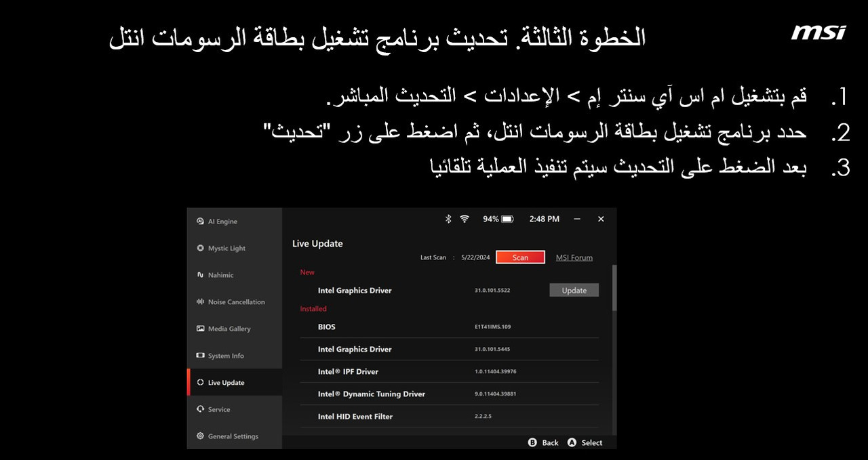Click version 1.0.11404.39976

(496, 371)
